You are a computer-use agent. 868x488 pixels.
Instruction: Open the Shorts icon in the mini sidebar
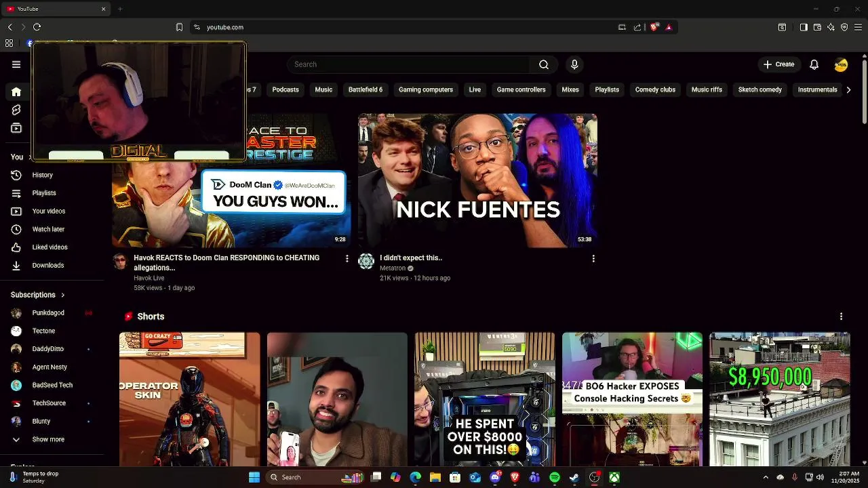click(16, 110)
